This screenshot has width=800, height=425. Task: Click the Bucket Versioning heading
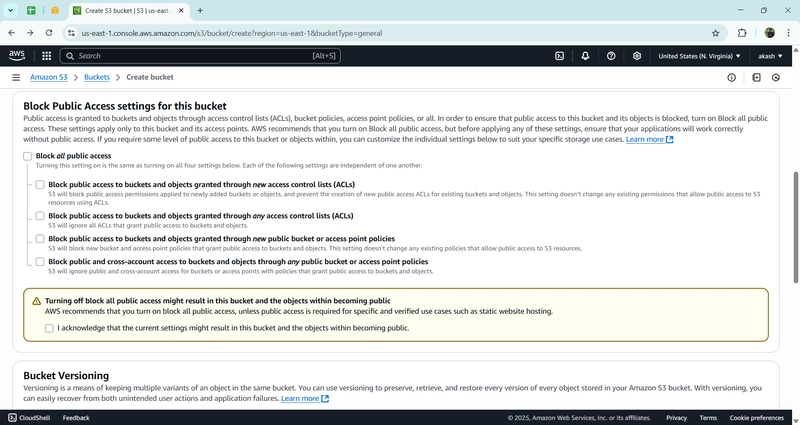click(x=66, y=376)
